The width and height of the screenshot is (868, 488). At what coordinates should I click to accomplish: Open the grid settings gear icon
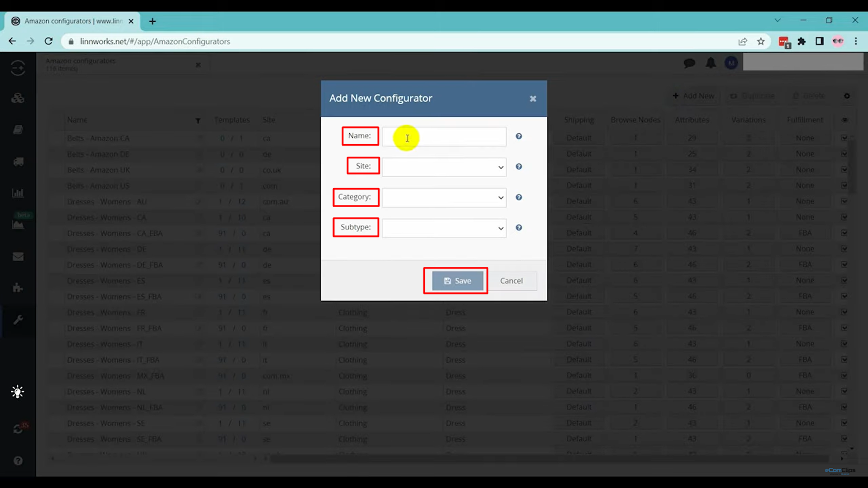pyautogui.click(x=847, y=96)
